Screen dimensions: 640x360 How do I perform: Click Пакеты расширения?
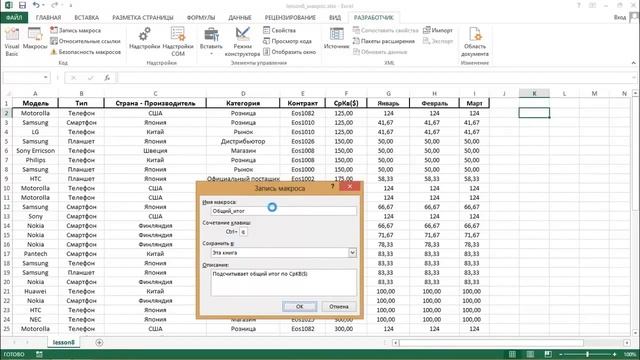[384, 41]
